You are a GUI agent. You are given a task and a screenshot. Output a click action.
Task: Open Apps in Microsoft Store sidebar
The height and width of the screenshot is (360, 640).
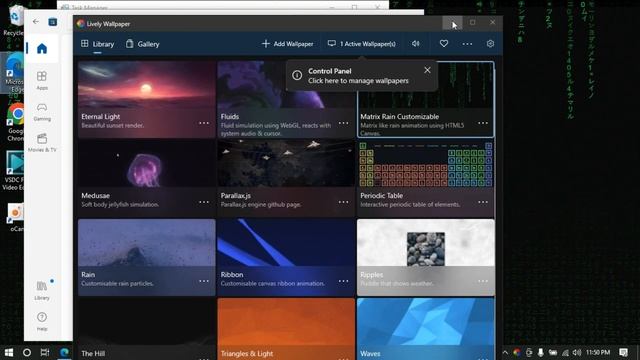[42, 80]
